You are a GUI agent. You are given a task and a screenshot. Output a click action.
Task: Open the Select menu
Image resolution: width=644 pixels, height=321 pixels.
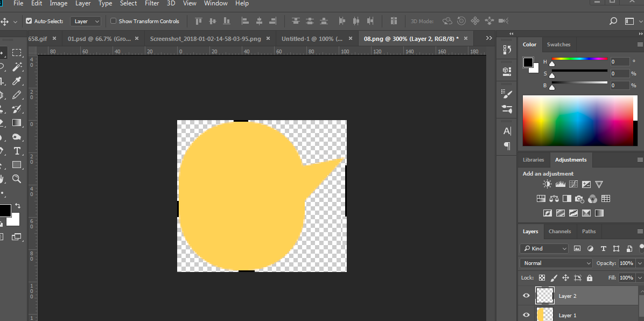(x=129, y=3)
